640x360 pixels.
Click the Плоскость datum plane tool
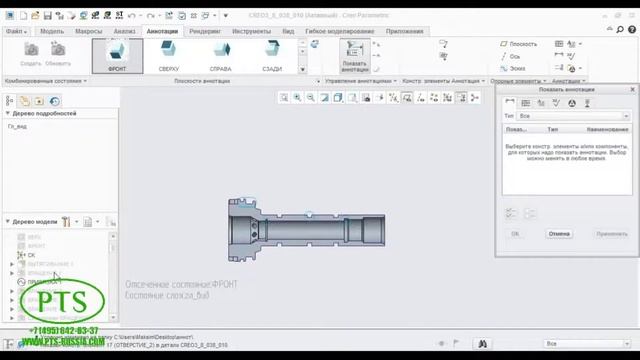tap(518, 44)
